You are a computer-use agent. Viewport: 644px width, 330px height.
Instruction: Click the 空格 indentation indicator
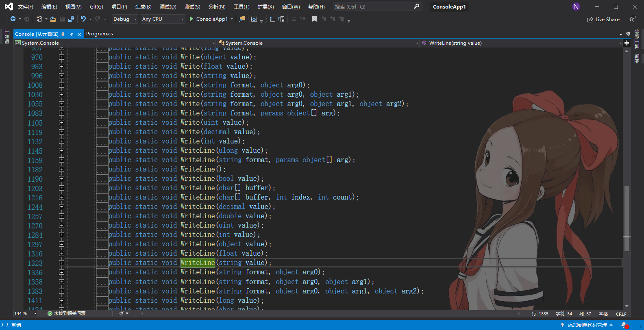point(603,314)
